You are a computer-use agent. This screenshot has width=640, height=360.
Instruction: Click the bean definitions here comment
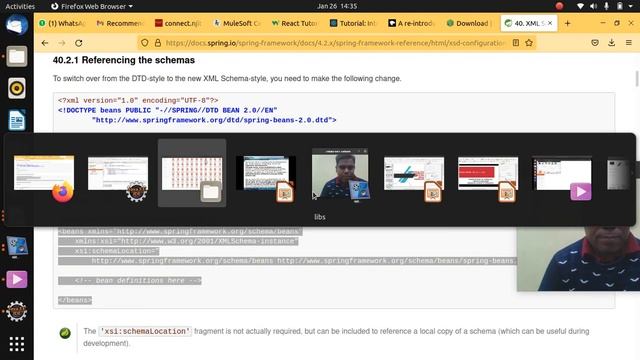tap(138, 280)
